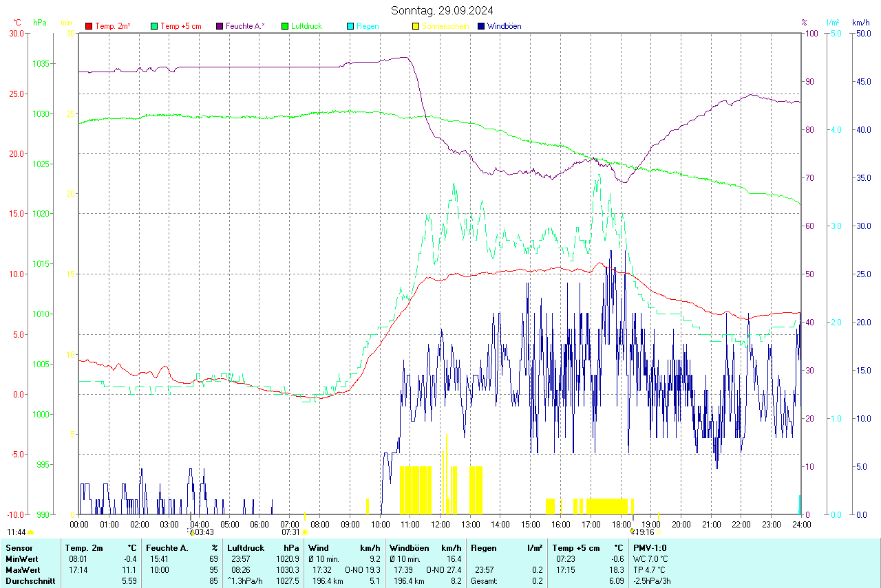This screenshot has height=588, width=881.
Task: Click the green Luftdruck legend swatch
Action: [285, 26]
